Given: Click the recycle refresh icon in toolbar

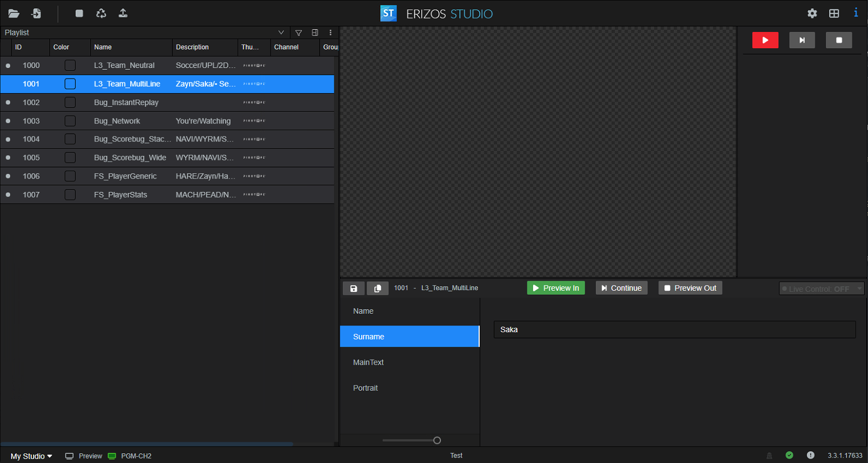Looking at the screenshot, I should point(101,13).
